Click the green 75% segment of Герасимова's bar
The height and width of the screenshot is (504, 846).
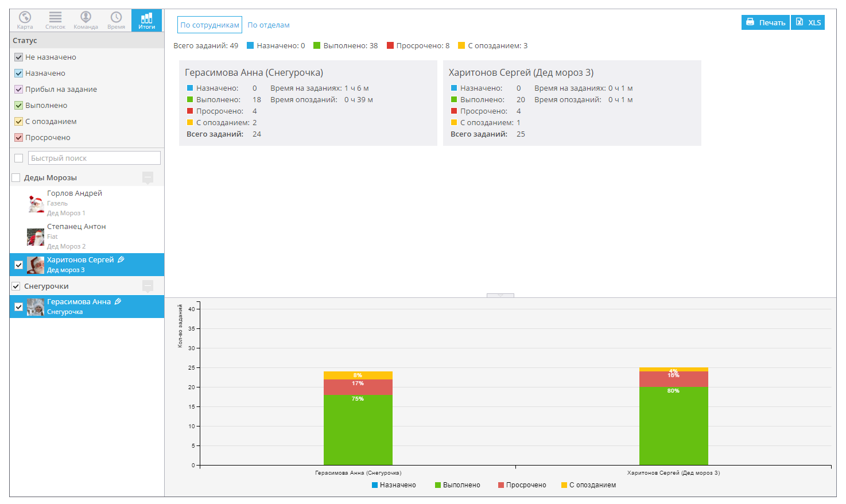(x=358, y=430)
